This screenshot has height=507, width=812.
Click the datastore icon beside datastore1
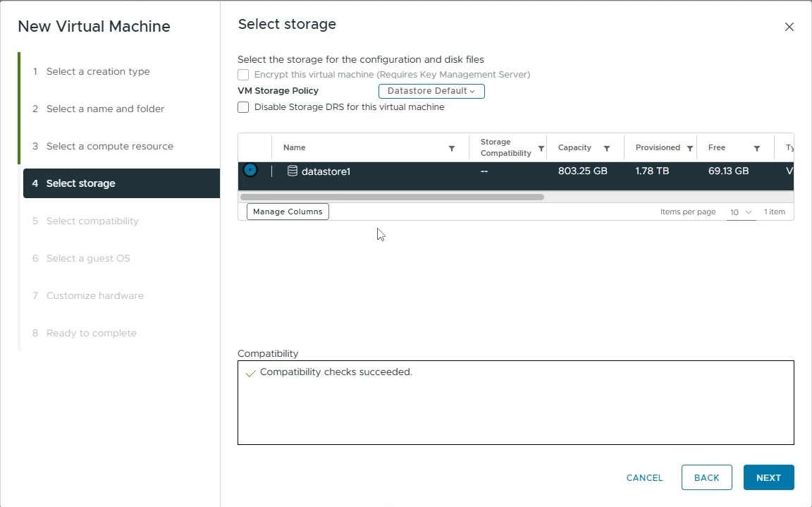(291, 171)
